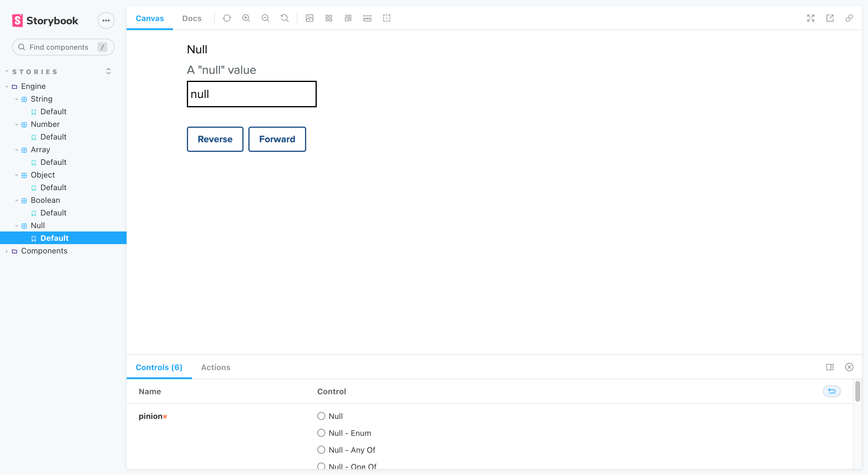Pick the Null - Any Of option
Screen dimensions: 868x475
click(x=321, y=450)
